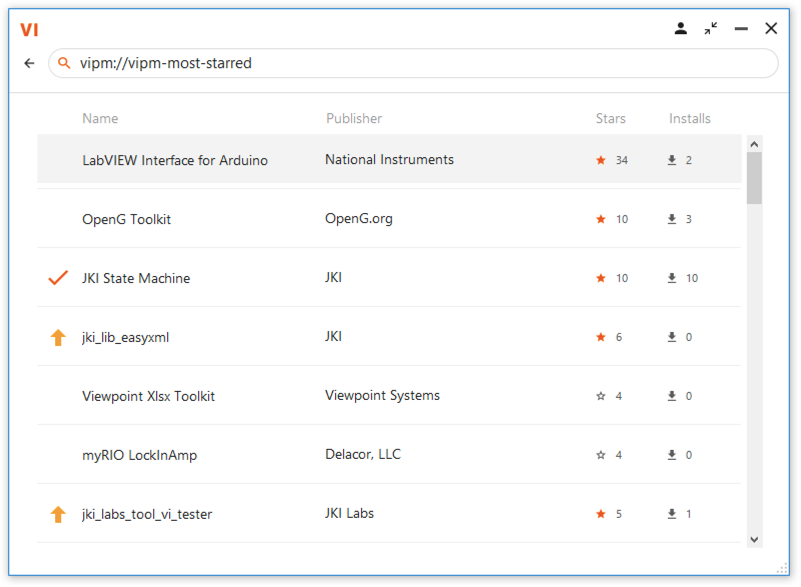Toggle star for JKI State Machine
Screen dimensions: 801x587
click(x=601, y=278)
